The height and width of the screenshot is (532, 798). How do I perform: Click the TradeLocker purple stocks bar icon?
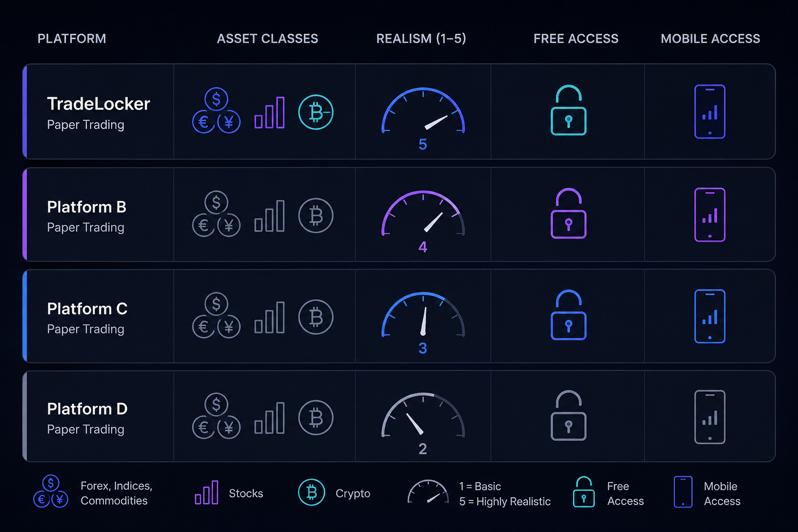pyautogui.click(x=270, y=112)
